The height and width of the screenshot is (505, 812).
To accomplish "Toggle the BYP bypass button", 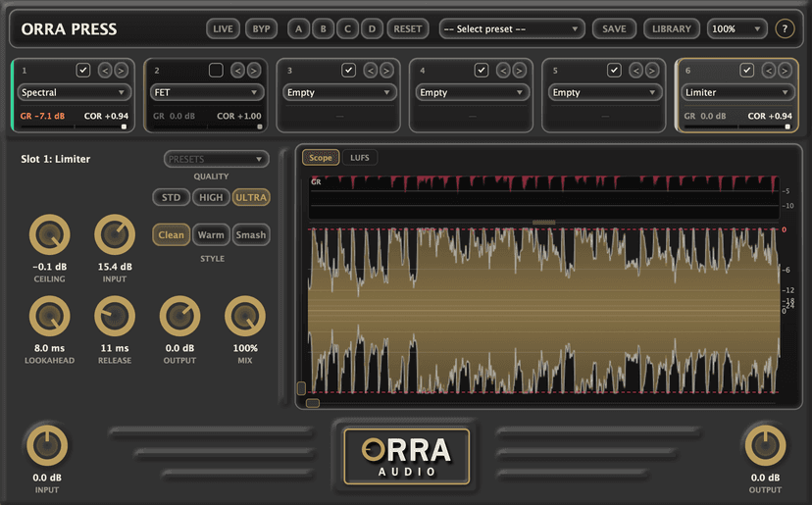I will tap(261, 29).
